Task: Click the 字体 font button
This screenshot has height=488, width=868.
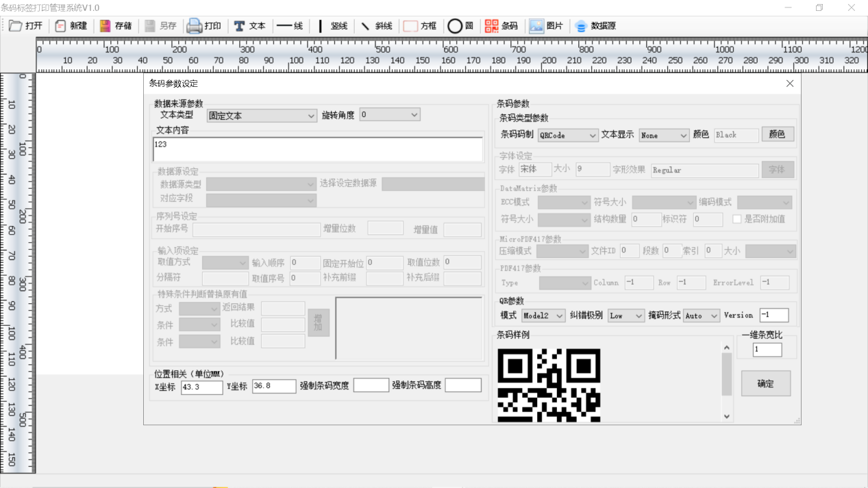Action: [778, 169]
